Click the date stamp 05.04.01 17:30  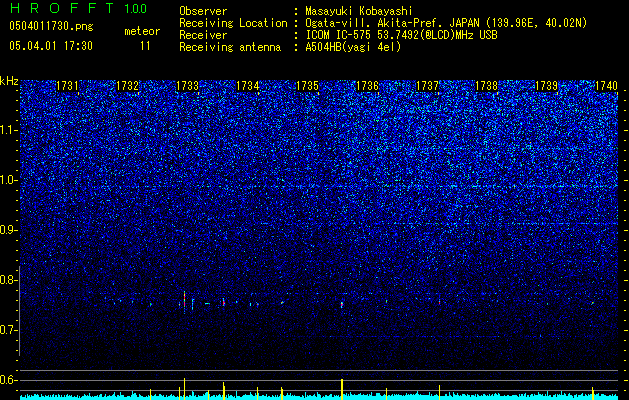(x=51, y=46)
